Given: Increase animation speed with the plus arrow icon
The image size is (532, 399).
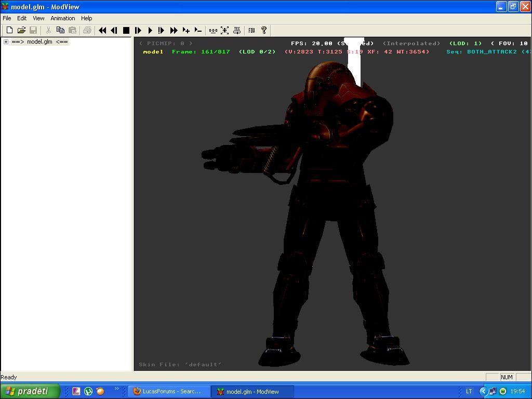Looking at the screenshot, I should tap(186, 31).
